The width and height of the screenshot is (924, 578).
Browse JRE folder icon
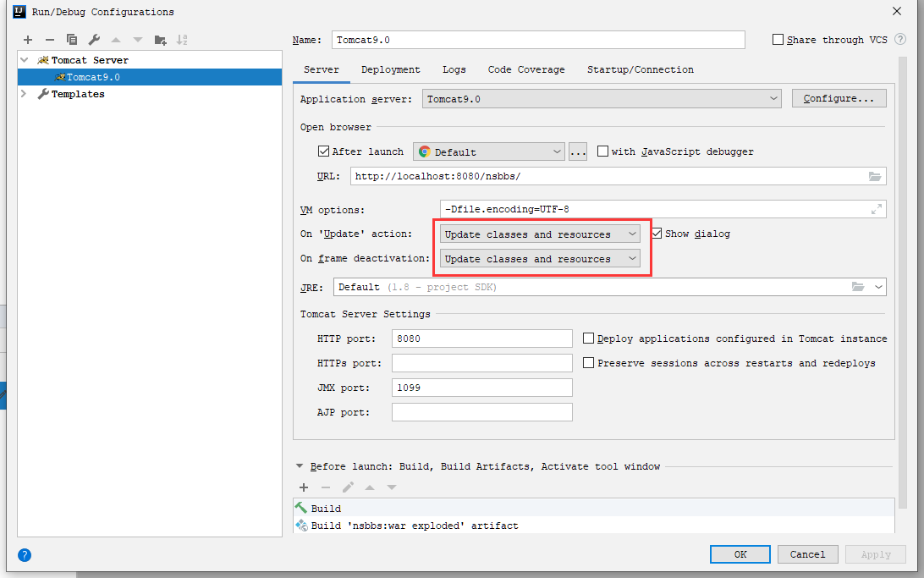858,287
